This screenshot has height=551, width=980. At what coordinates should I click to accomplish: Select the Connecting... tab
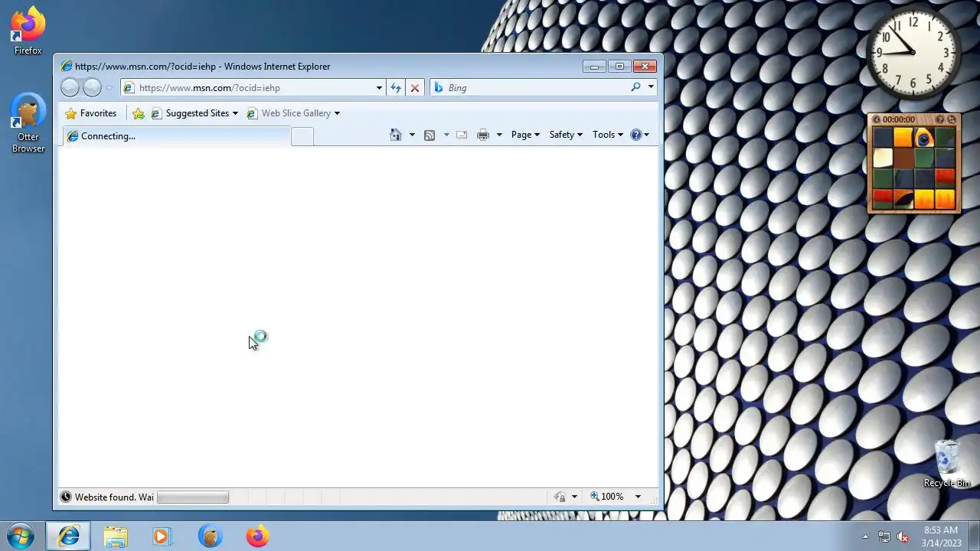(176, 136)
